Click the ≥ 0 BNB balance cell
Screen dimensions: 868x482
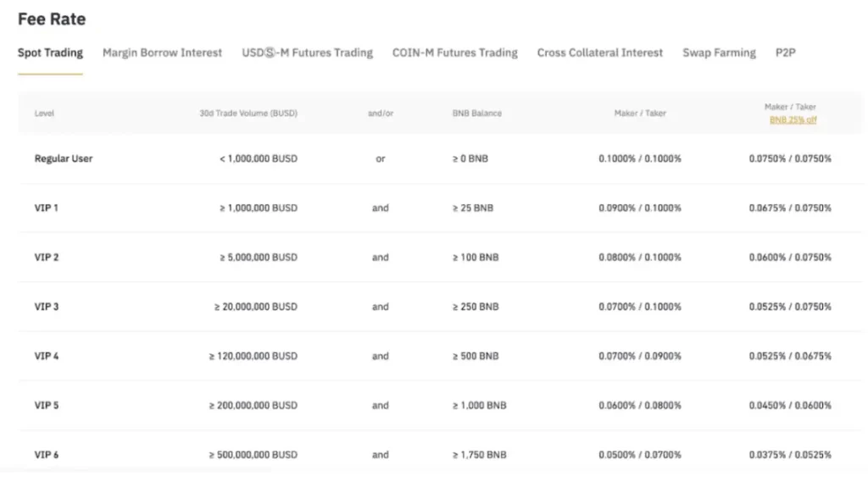pyautogui.click(x=470, y=158)
